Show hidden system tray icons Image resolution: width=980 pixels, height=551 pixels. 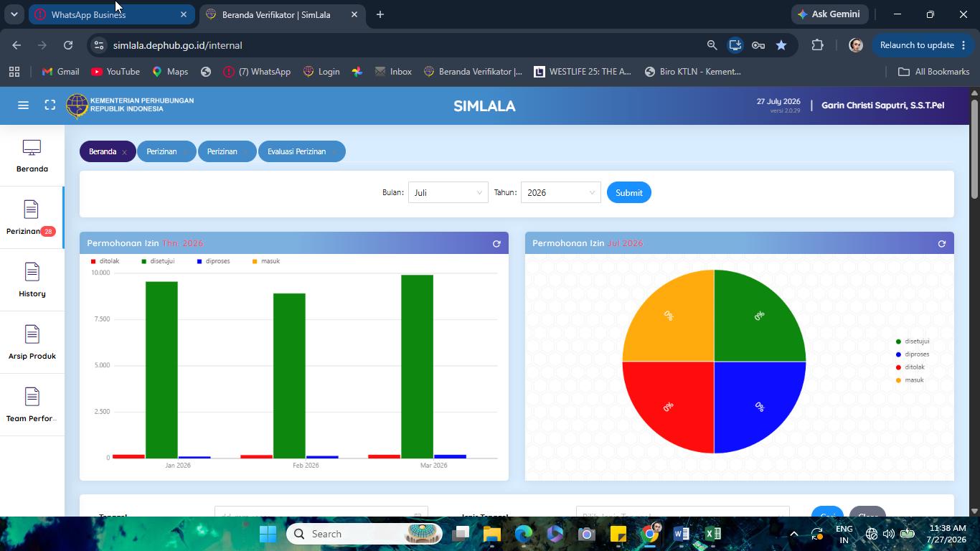[793, 534]
